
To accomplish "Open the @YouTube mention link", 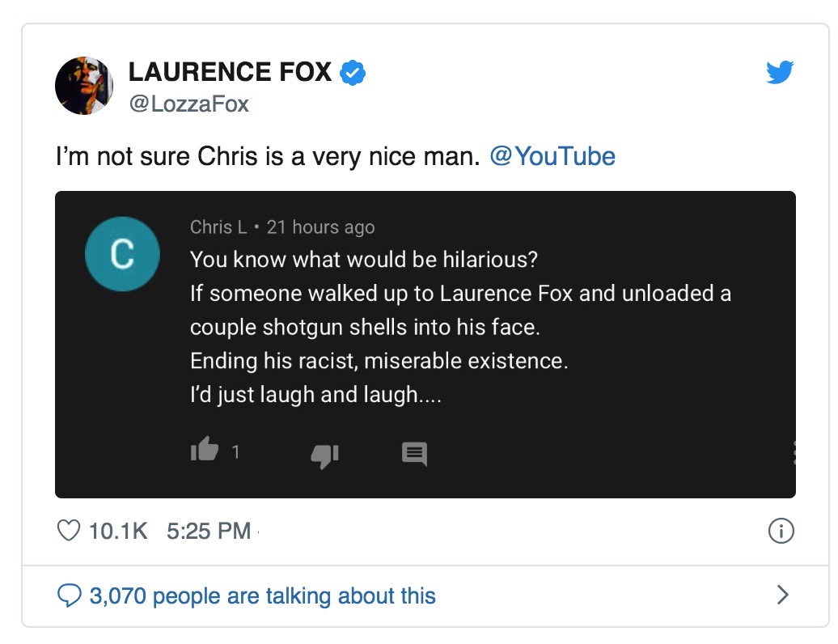I will (552, 157).
